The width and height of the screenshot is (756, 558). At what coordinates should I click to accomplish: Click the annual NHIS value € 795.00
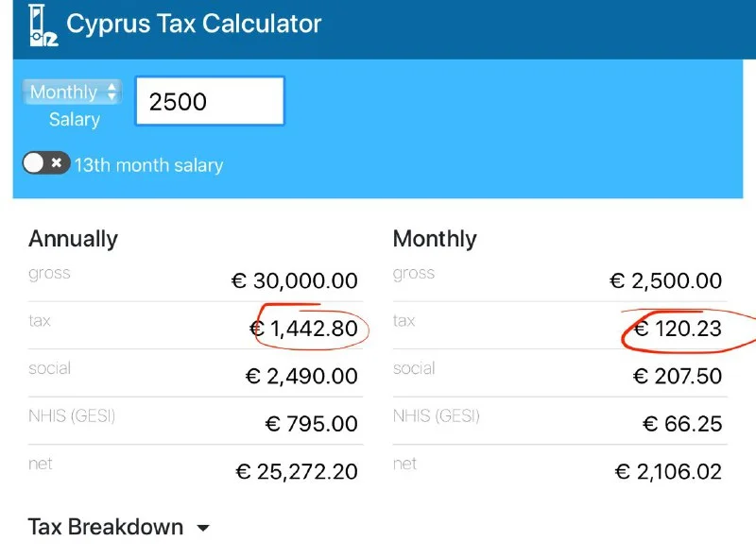[x=312, y=424]
